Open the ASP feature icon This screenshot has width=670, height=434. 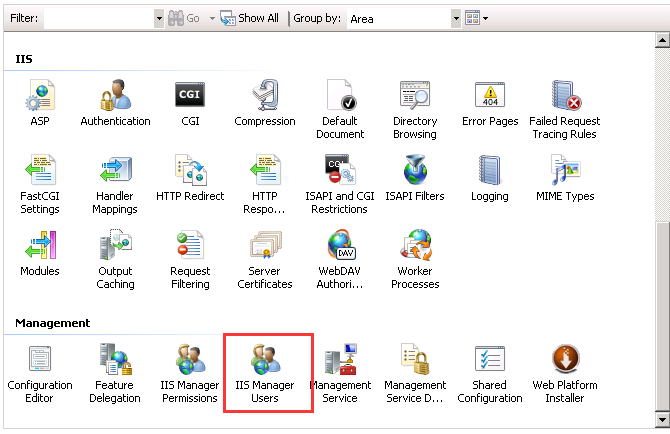click(40, 95)
